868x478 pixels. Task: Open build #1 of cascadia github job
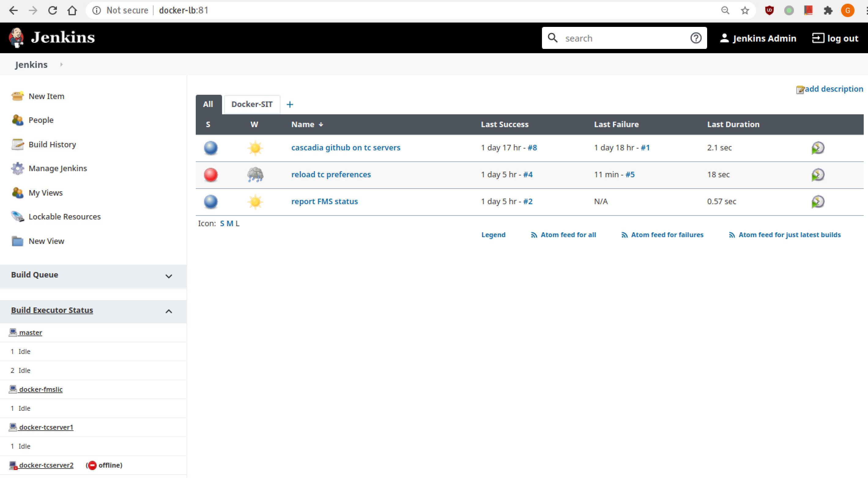click(x=645, y=148)
